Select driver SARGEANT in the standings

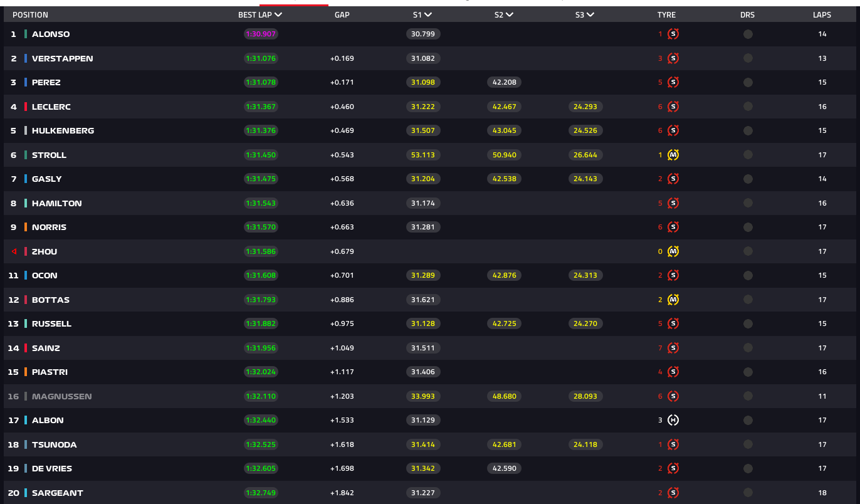pyautogui.click(x=58, y=493)
